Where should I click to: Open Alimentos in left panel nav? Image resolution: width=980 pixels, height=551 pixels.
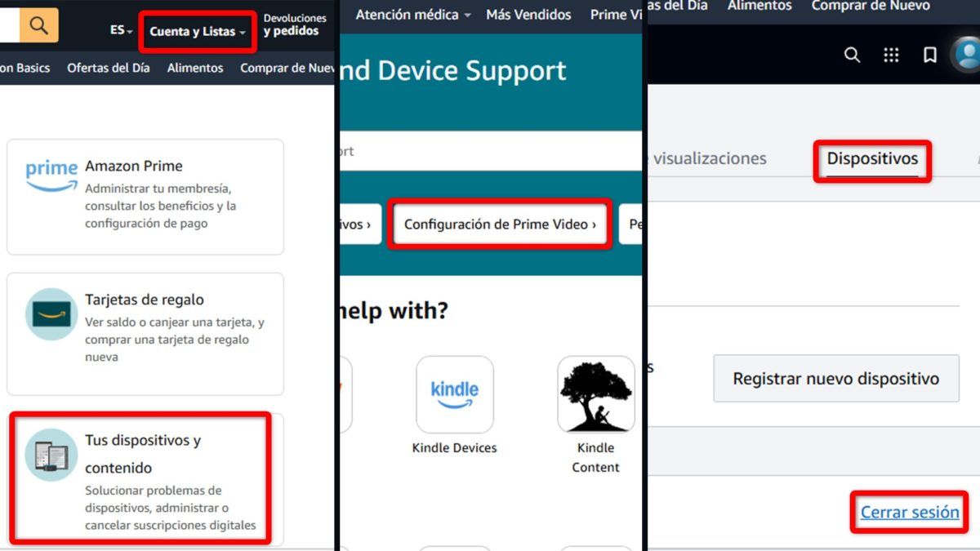pos(195,69)
